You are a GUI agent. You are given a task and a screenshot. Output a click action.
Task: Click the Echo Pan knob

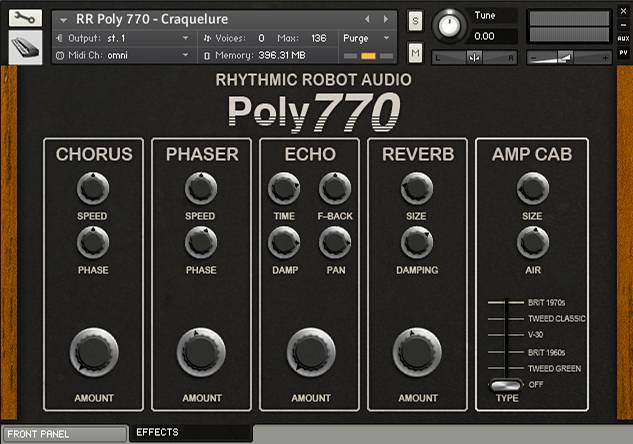point(335,243)
